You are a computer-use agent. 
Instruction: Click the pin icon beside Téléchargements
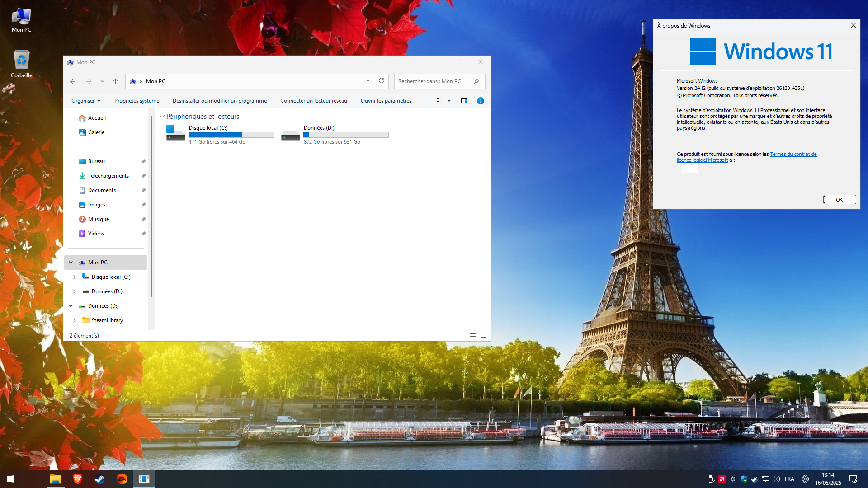pyautogui.click(x=143, y=176)
